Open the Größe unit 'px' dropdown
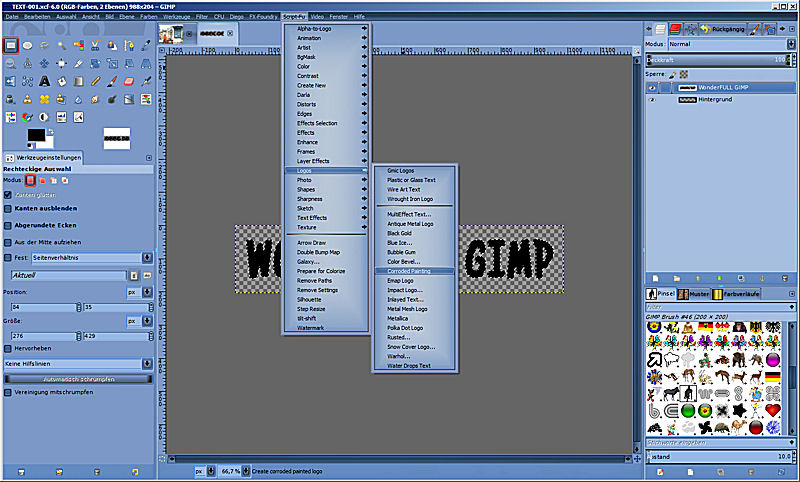 140,321
